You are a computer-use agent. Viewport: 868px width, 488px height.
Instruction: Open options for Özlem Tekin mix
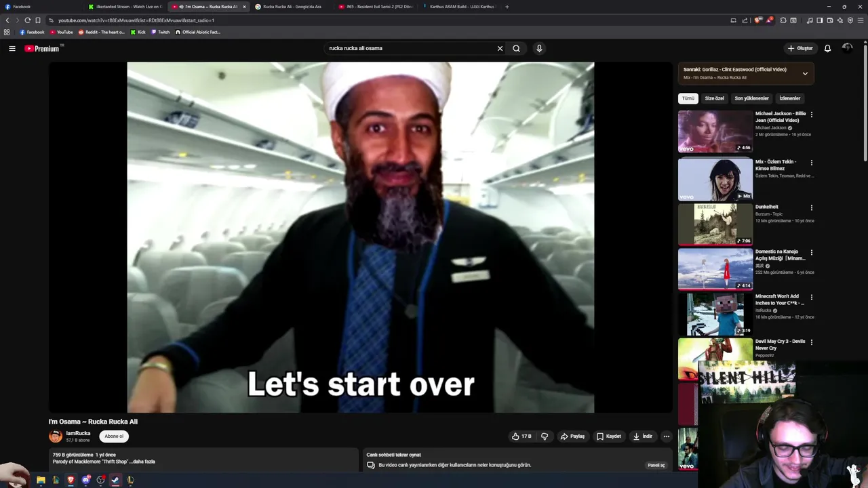tap(811, 163)
